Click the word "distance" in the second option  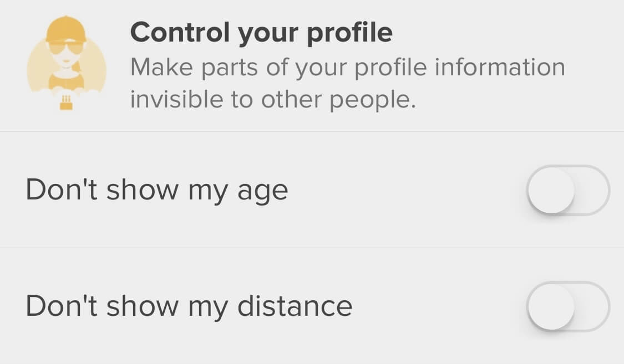pyautogui.click(x=295, y=306)
